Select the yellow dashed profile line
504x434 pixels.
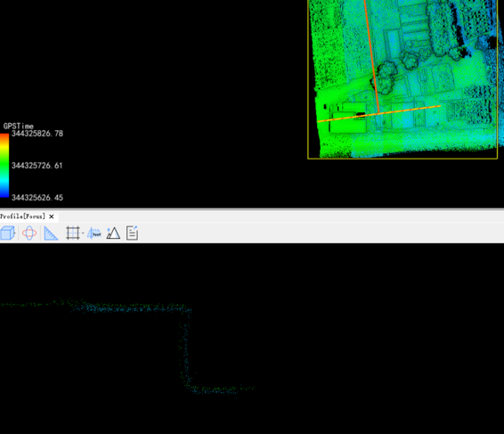pos(379,113)
